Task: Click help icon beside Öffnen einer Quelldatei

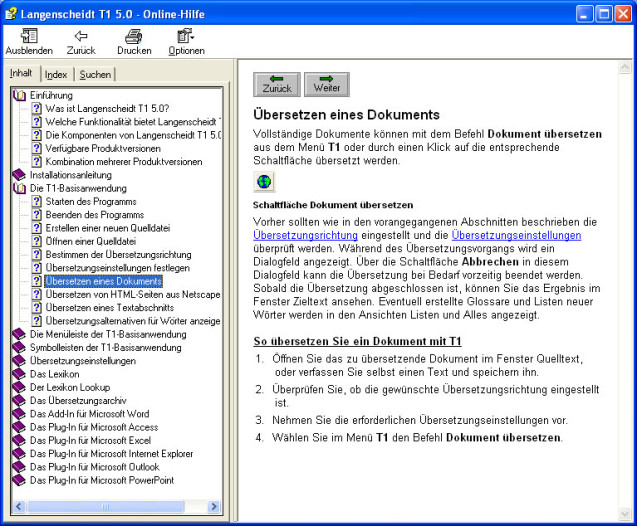Action: pyautogui.click(x=37, y=241)
